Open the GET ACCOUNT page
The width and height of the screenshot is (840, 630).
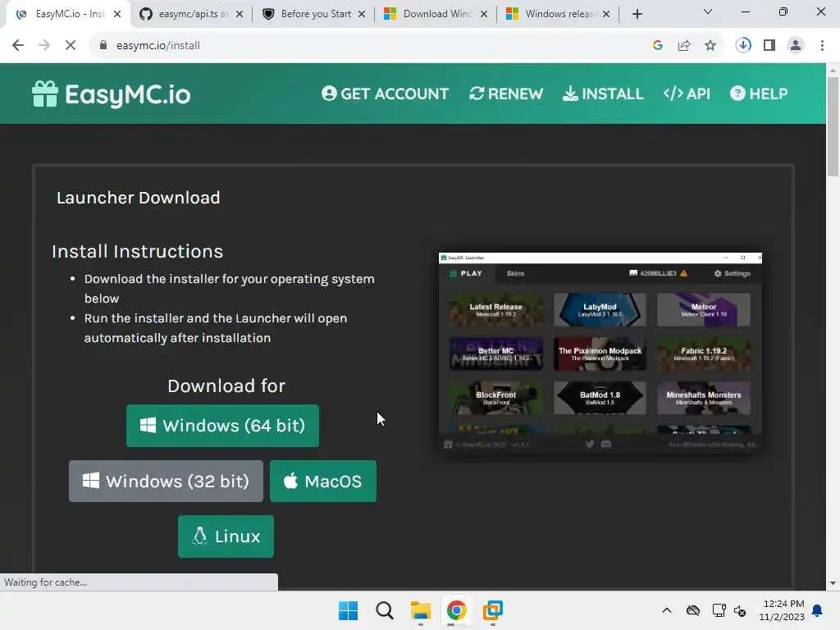(386, 94)
